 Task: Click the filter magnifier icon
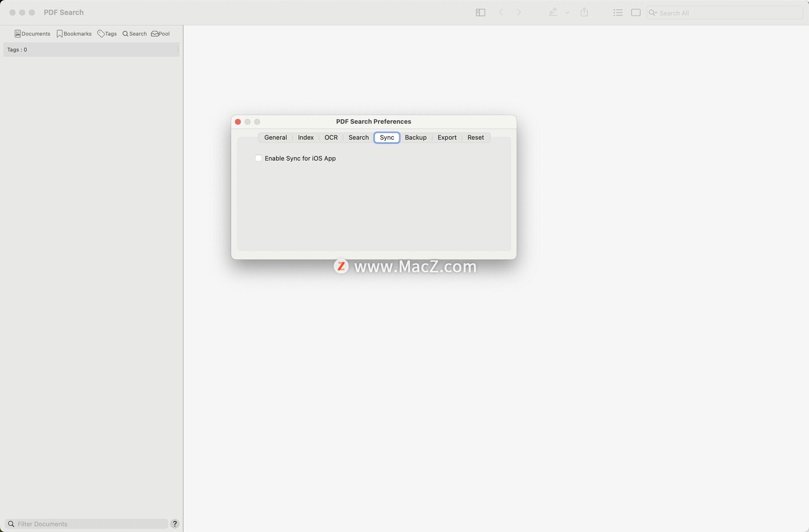click(x=11, y=524)
